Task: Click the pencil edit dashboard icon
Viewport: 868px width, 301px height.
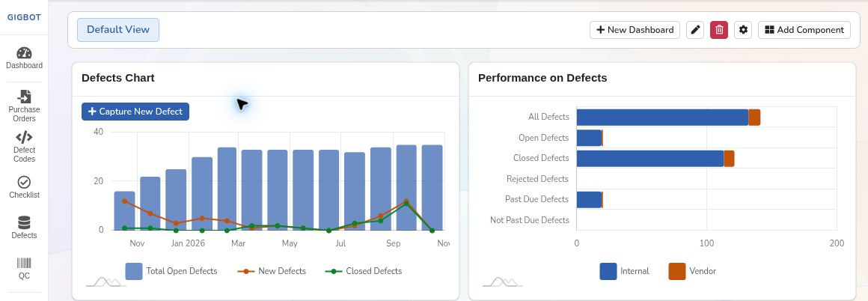Action: tap(694, 30)
